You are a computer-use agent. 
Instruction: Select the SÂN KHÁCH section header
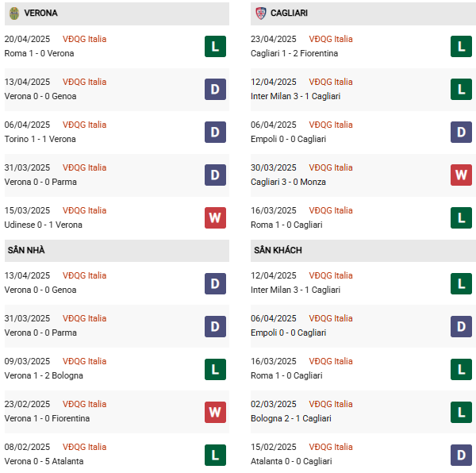[x=278, y=250]
